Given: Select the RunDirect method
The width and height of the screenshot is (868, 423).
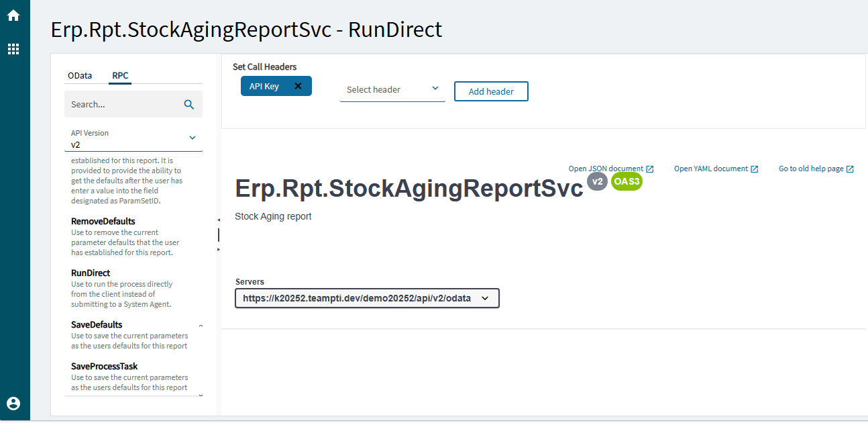Looking at the screenshot, I should [91, 273].
